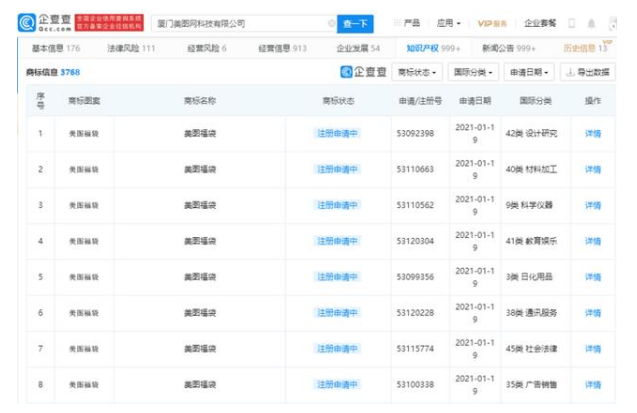637x413 pixels.
Task: Select registration number 53100338
Action: point(415,385)
